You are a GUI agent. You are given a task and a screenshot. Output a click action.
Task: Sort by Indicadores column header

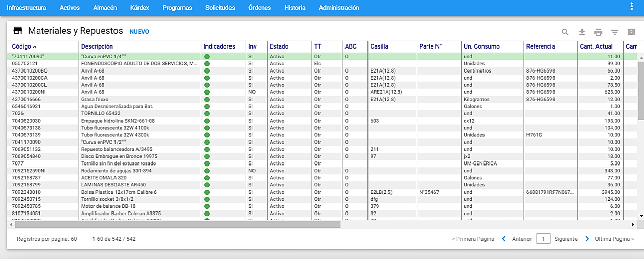(x=219, y=46)
